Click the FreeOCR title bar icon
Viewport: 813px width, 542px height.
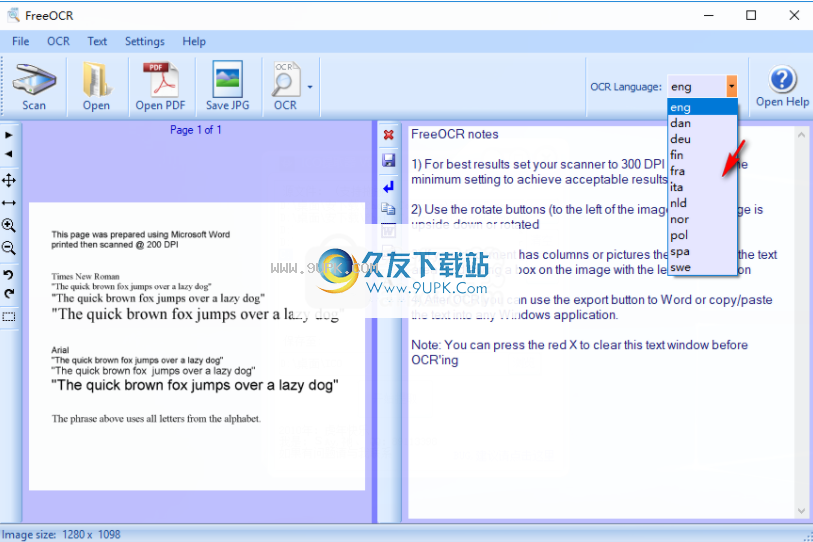coord(13,15)
